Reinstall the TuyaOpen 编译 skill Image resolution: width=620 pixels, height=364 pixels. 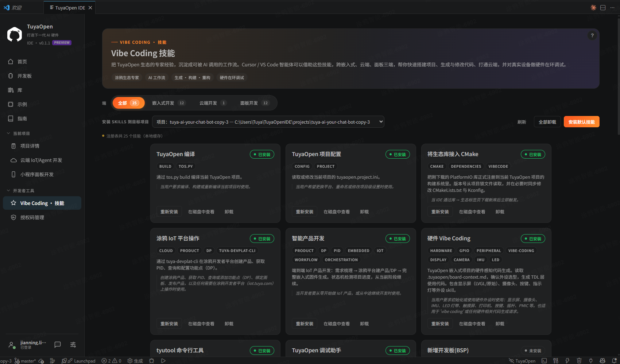pyautogui.click(x=169, y=212)
